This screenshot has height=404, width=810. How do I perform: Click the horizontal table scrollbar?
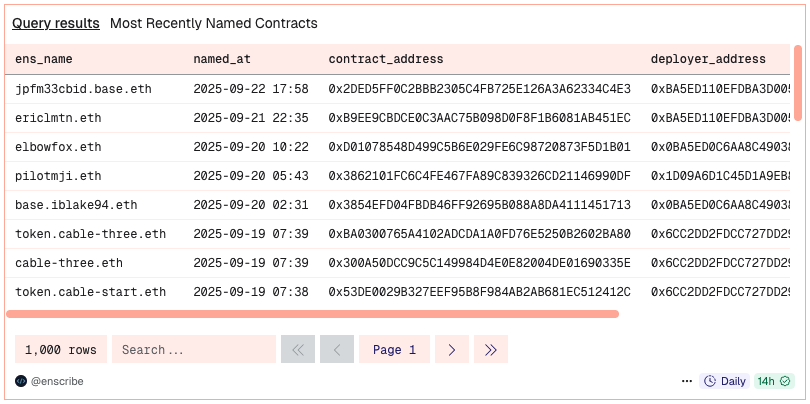[x=312, y=314]
